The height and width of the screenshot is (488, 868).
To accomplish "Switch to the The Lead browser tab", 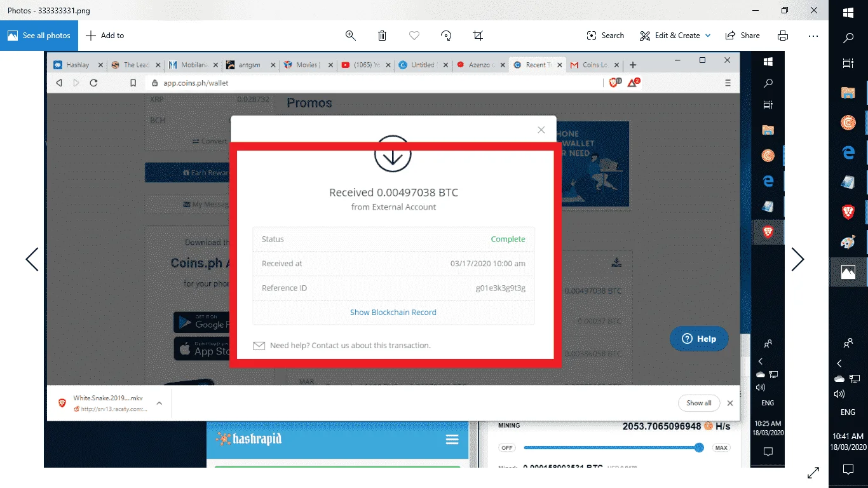I will coord(136,65).
